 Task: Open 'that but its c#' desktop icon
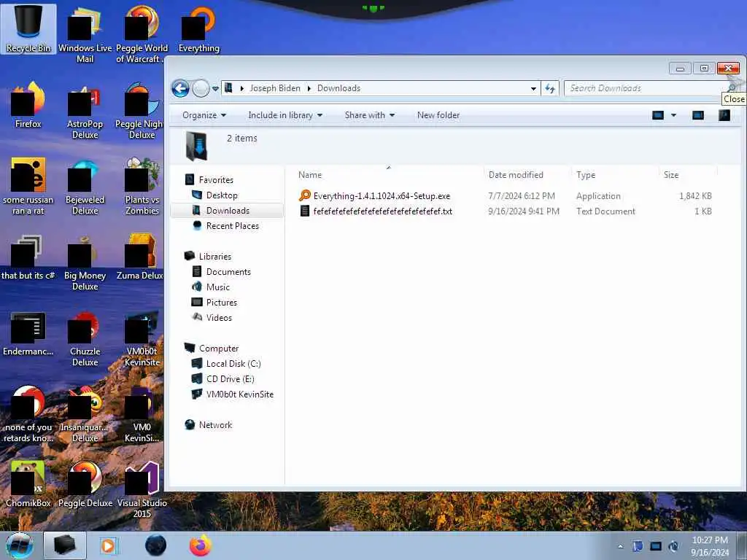pyautogui.click(x=28, y=257)
